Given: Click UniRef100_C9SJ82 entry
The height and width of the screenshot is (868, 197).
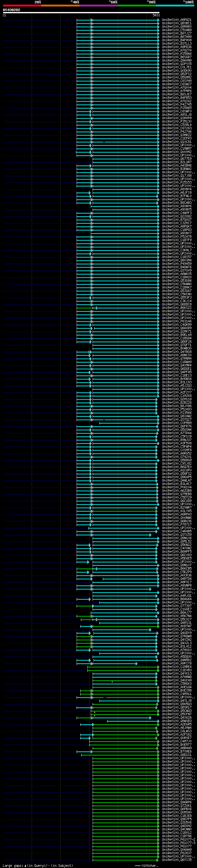Looking at the screenshot, I should coord(177,464).
